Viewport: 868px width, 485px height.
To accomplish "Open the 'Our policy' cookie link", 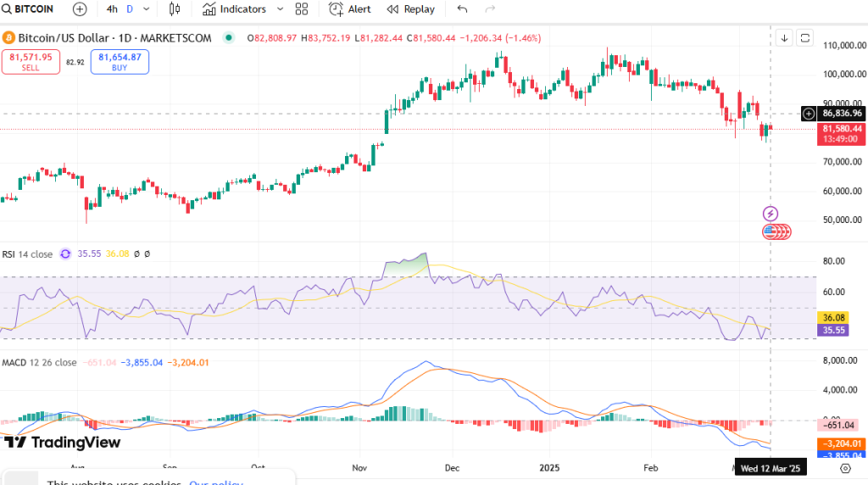I will point(216,482).
